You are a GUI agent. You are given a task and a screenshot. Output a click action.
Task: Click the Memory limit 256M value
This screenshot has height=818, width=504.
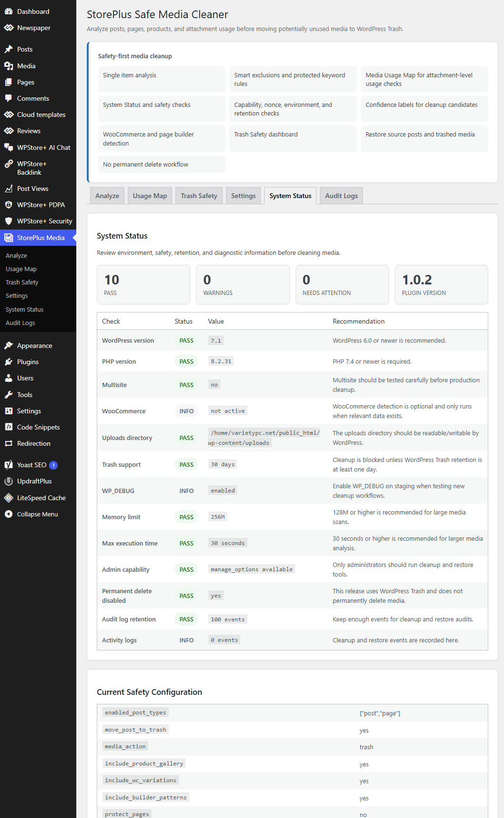point(217,517)
